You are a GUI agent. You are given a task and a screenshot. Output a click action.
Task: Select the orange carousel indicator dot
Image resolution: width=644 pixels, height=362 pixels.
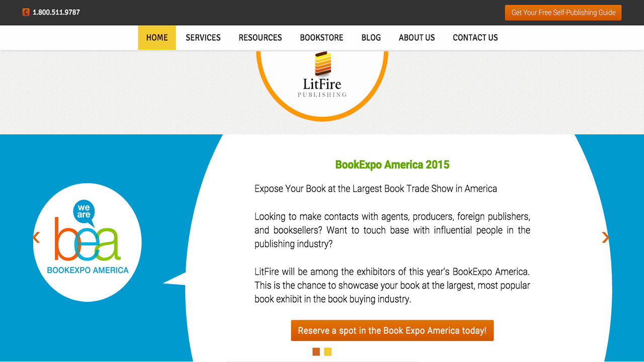[x=316, y=351]
